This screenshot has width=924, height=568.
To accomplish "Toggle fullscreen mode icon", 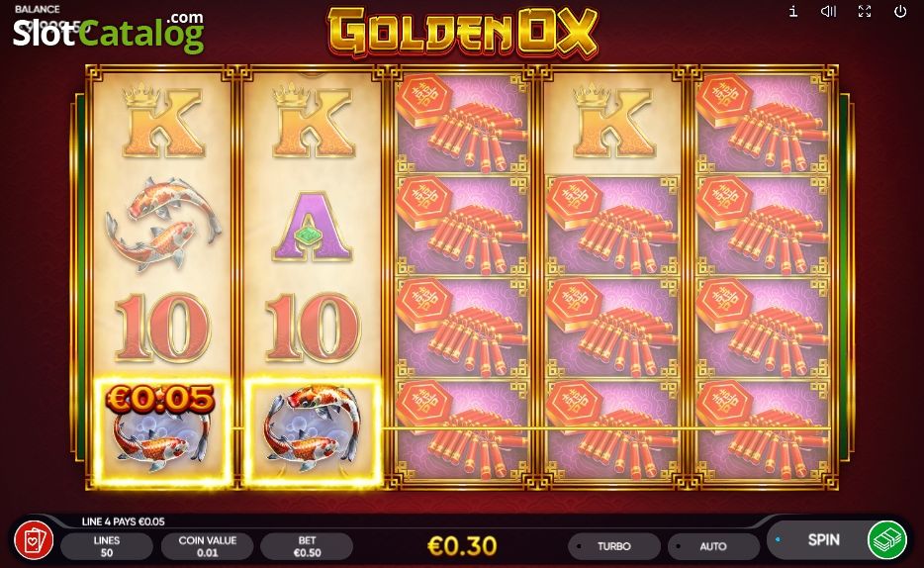I will coord(865,11).
